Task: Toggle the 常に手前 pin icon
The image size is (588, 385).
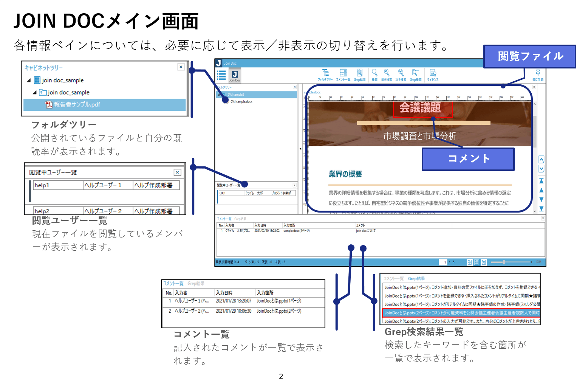Action: point(538,74)
